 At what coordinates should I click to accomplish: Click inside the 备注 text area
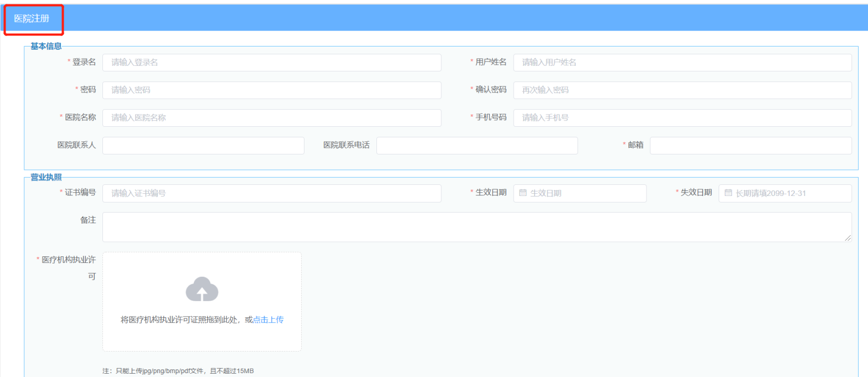(476, 226)
